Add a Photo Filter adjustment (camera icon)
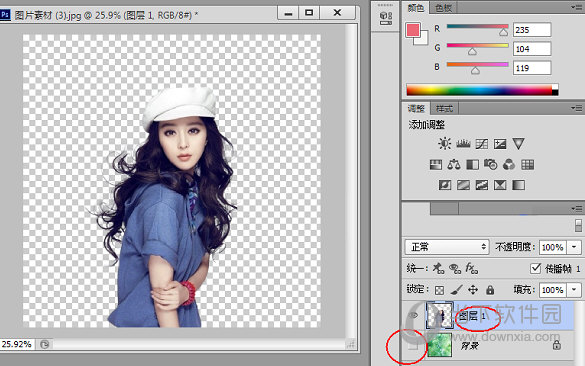Screen dimensions: 585x366 pyautogui.click(x=491, y=165)
